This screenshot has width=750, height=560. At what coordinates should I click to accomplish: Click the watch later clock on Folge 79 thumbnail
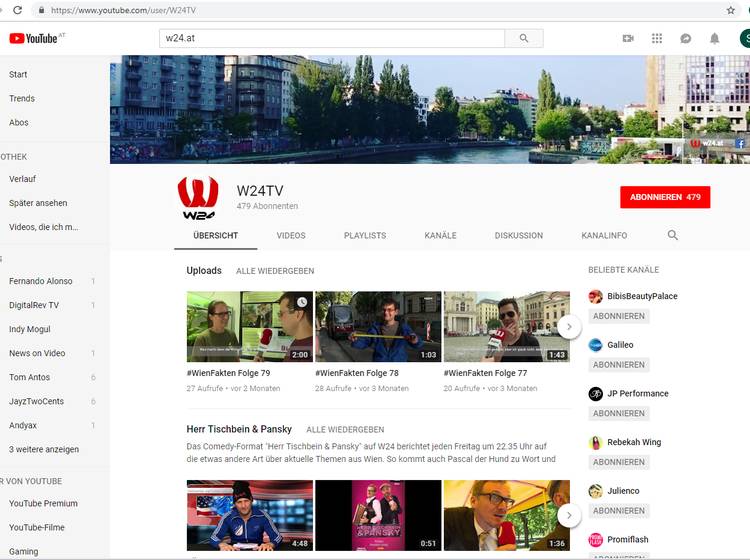pos(302,302)
